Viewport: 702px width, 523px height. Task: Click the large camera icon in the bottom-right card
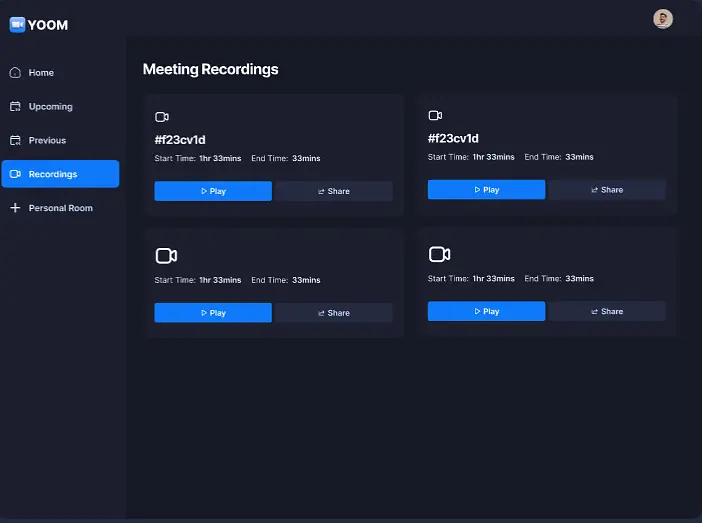(x=439, y=254)
